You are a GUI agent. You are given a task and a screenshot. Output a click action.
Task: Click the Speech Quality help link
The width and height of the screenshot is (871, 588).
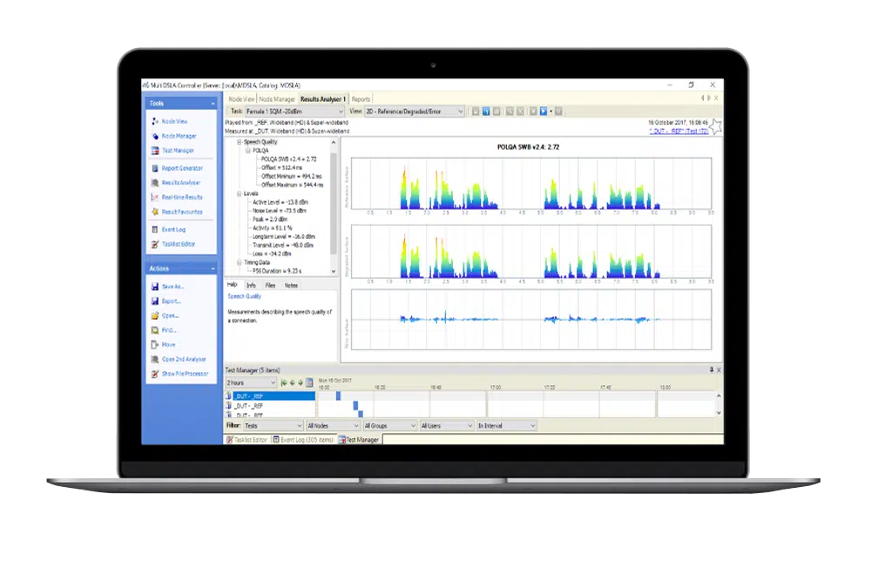point(245,296)
